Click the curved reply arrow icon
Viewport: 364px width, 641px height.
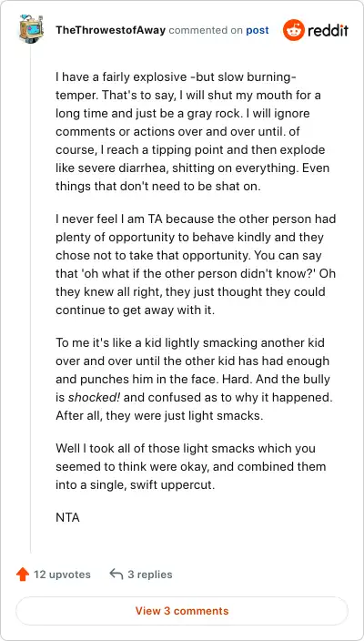pyautogui.click(x=116, y=575)
